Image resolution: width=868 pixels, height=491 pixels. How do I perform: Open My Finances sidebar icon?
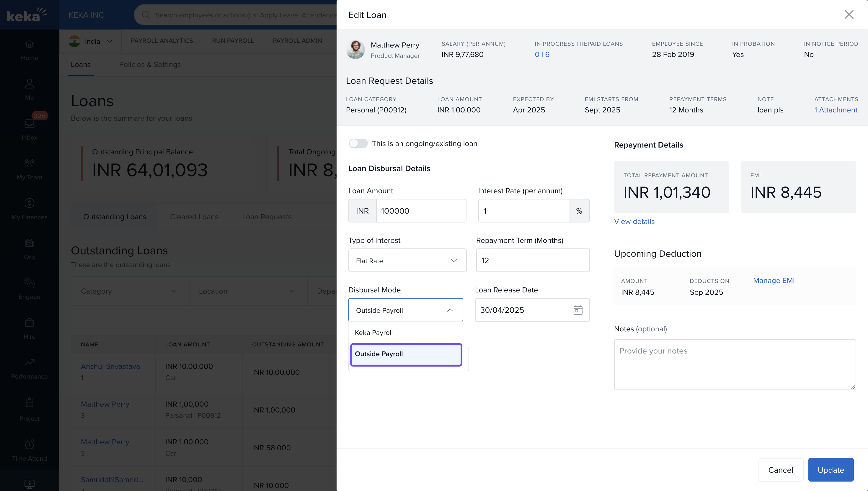(x=29, y=203)
